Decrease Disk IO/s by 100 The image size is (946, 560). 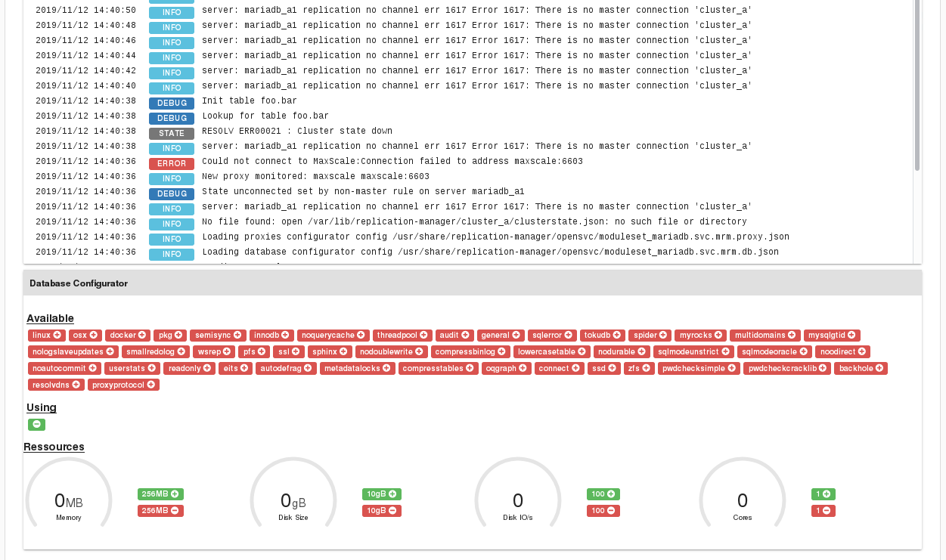point(603,510)
